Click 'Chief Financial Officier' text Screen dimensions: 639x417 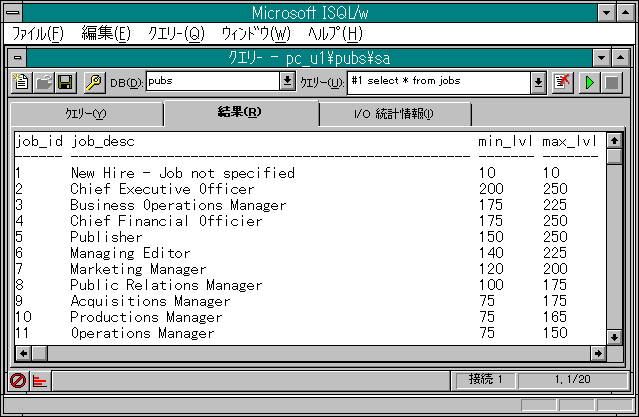(x=166, y=221)
